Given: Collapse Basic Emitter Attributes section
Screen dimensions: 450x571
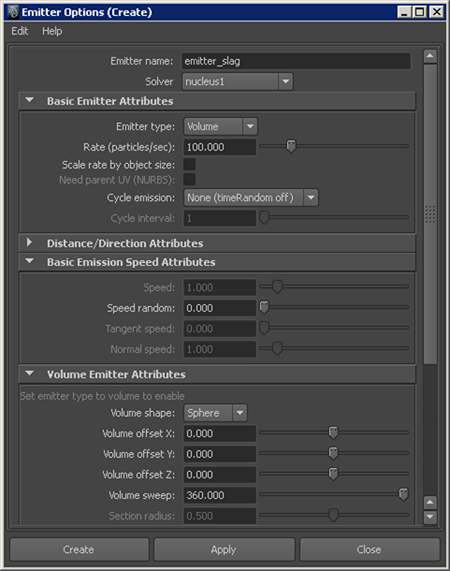Looking at the screenshot, I should coord(30,100).
